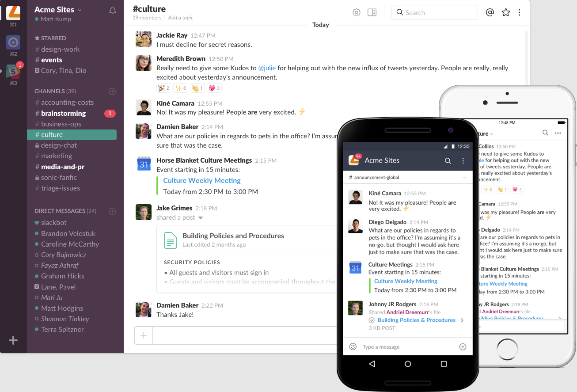Click the 19 members count
The image size is (577, 392).
147,18
